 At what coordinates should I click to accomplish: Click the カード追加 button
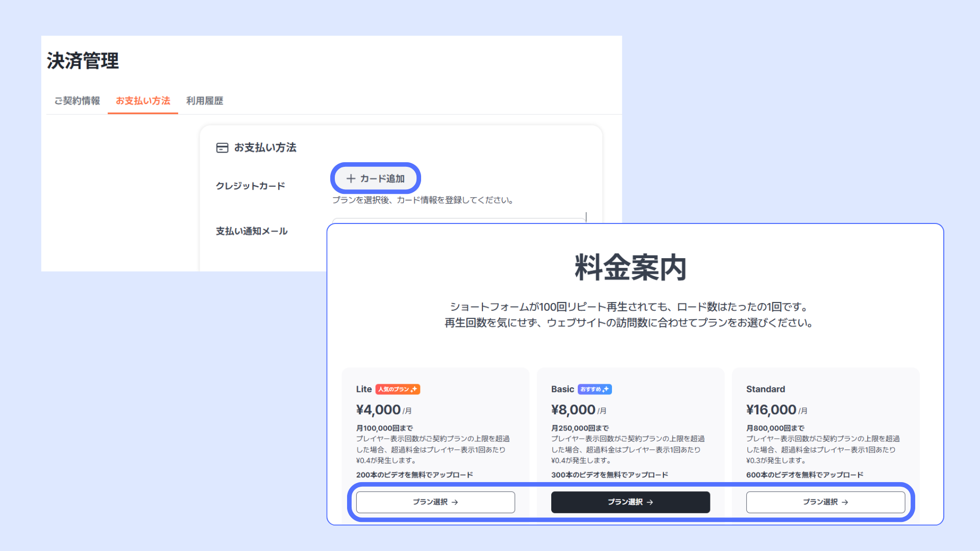point(376,179)
